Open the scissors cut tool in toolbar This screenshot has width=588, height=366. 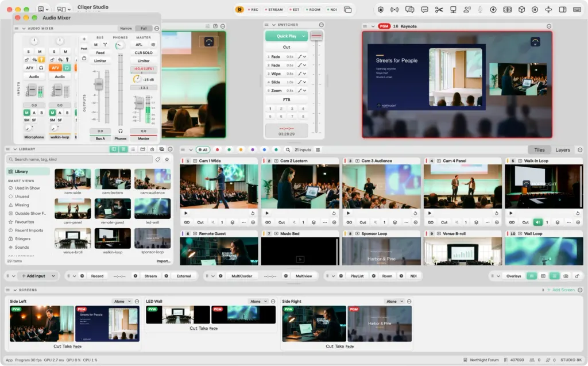tap(439, 10)
